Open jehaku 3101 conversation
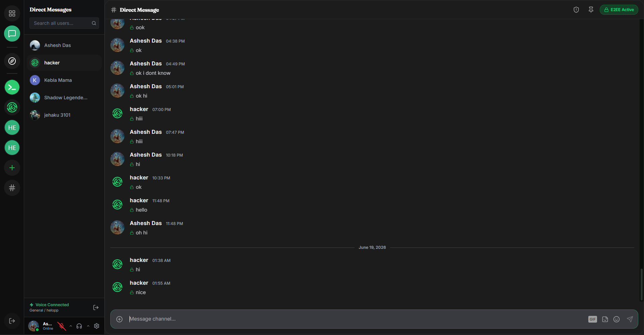Viewport: 644px width, 335px height. point(64,115)
